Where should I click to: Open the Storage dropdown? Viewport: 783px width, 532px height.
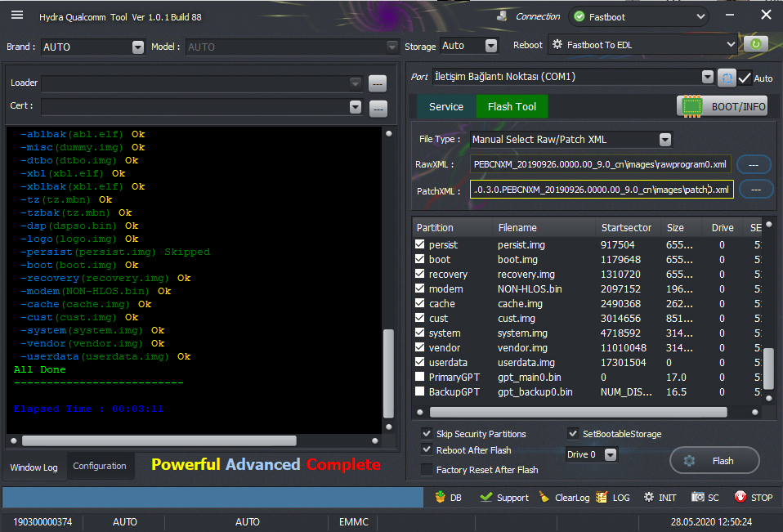coord(491,46)
